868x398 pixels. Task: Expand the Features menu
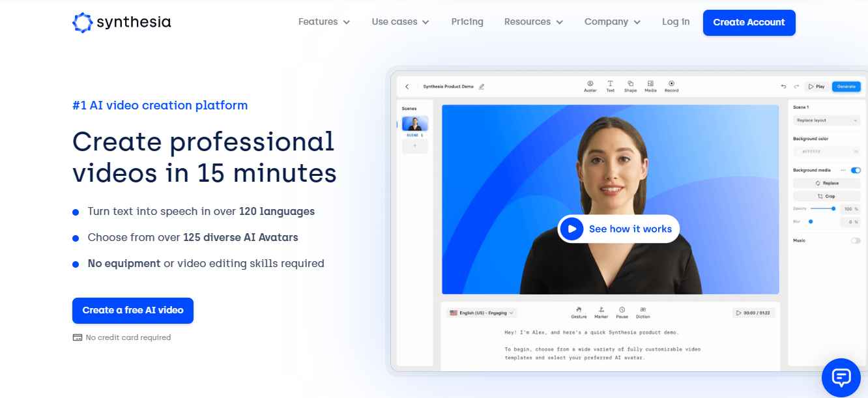pyautogui.click(x=324, y=22)
